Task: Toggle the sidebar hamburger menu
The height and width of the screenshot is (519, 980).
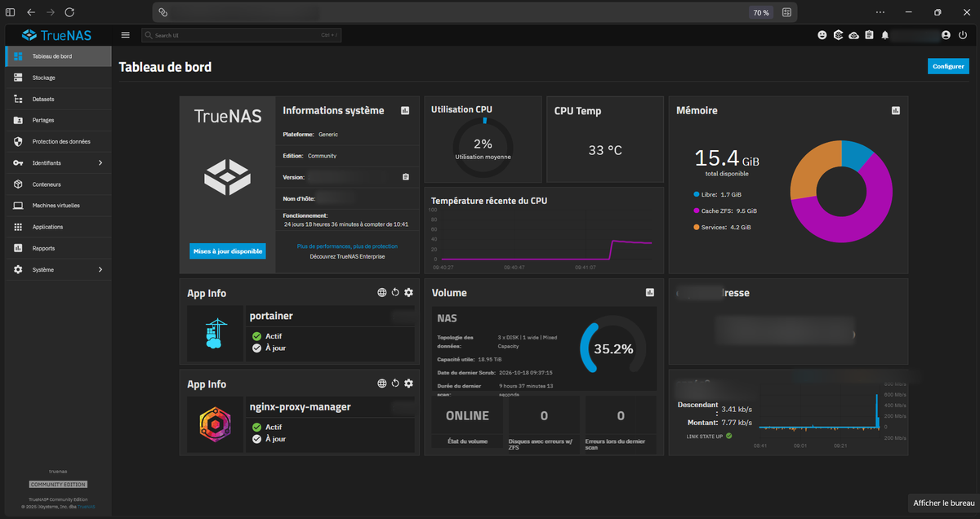Action: pos(125,35)
